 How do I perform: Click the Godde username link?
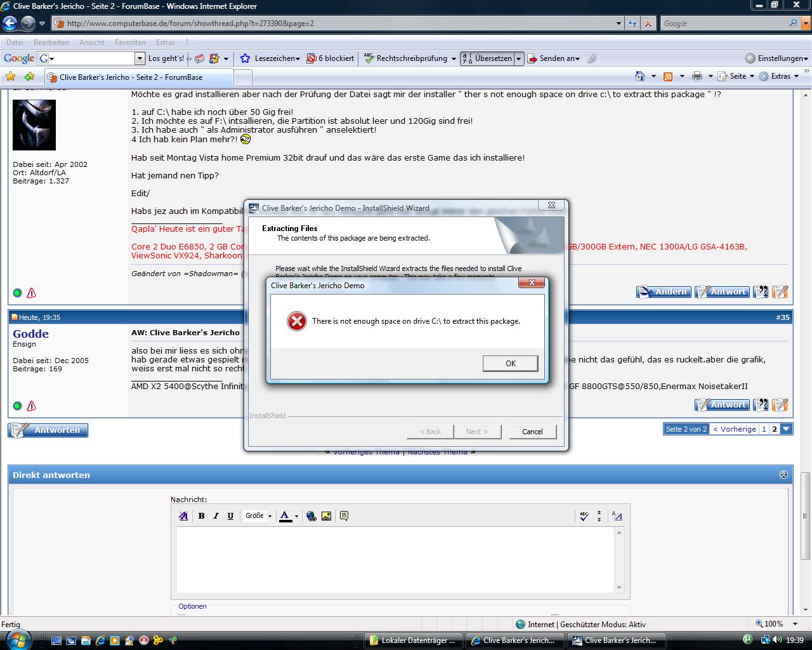pyautogui.click(x=30, y=334)
